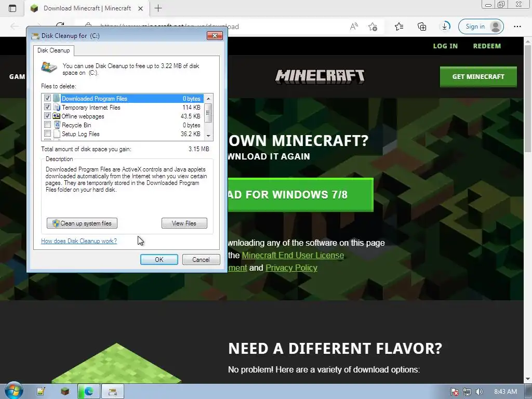Viewport: 532px width, 399px height.
Task: Click the Edge refresh icon
Action: (60, 25)
